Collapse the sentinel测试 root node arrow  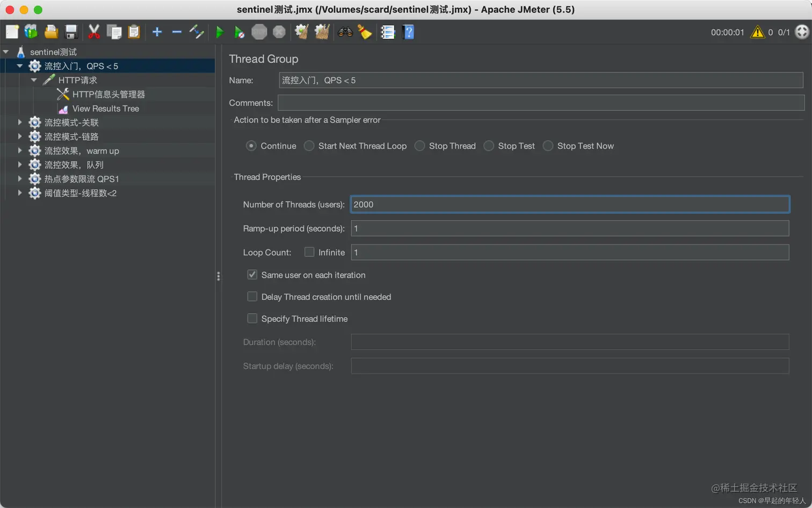[6, 52]
